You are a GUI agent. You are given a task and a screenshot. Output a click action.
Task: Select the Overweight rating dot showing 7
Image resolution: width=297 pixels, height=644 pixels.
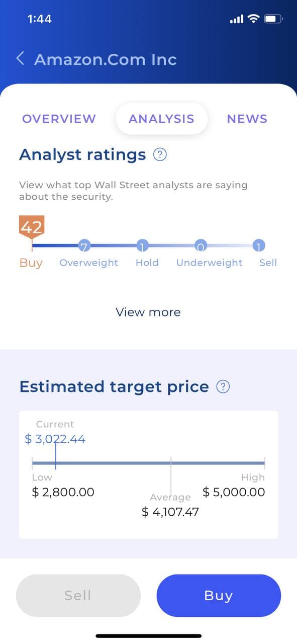point(84,246)
